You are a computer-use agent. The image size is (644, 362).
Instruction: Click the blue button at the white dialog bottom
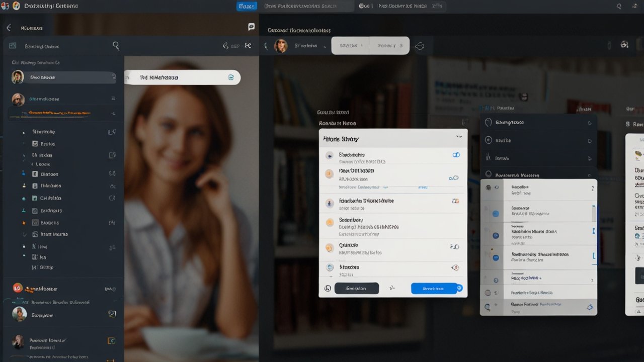[434, 289]
